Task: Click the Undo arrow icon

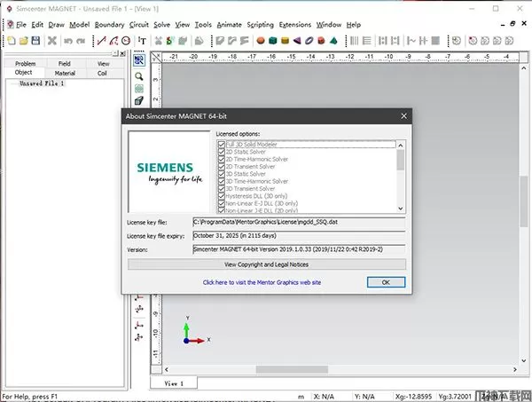Action: (x=68, y=41)
